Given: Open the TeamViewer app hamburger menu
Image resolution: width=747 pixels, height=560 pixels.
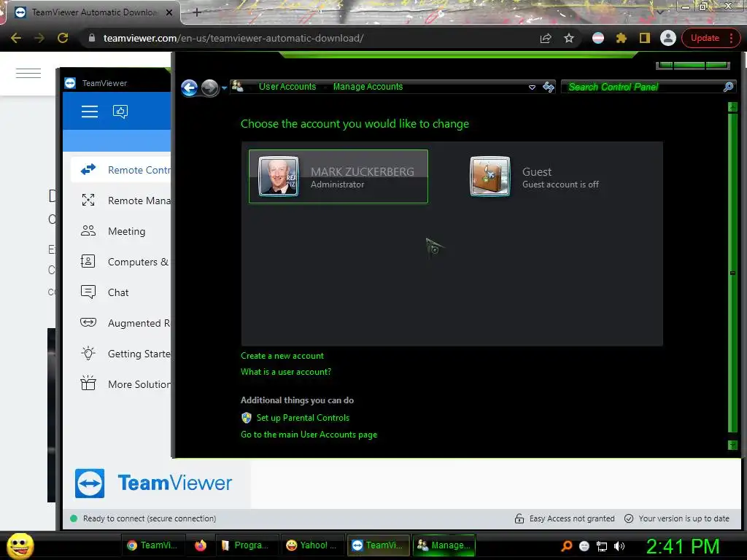Looking at the screenshot, I should pyautogui.click(x=90, y=112).
